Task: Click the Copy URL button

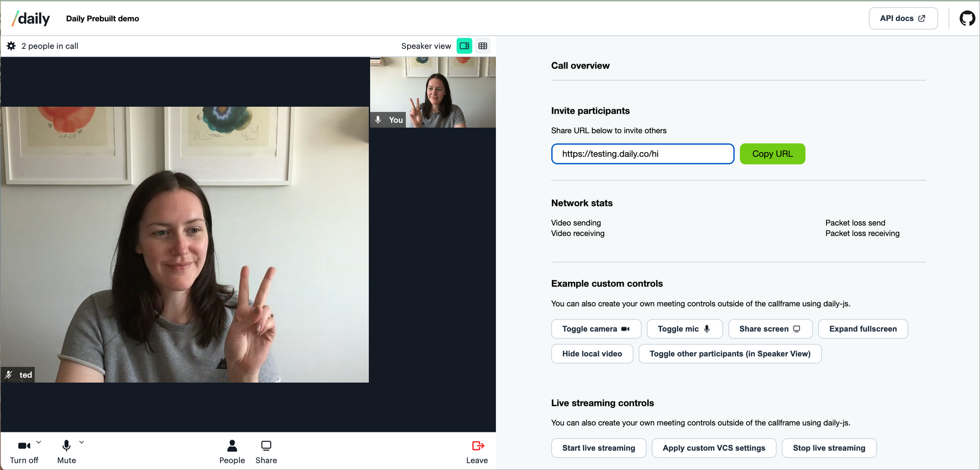Action: (772, 154)
